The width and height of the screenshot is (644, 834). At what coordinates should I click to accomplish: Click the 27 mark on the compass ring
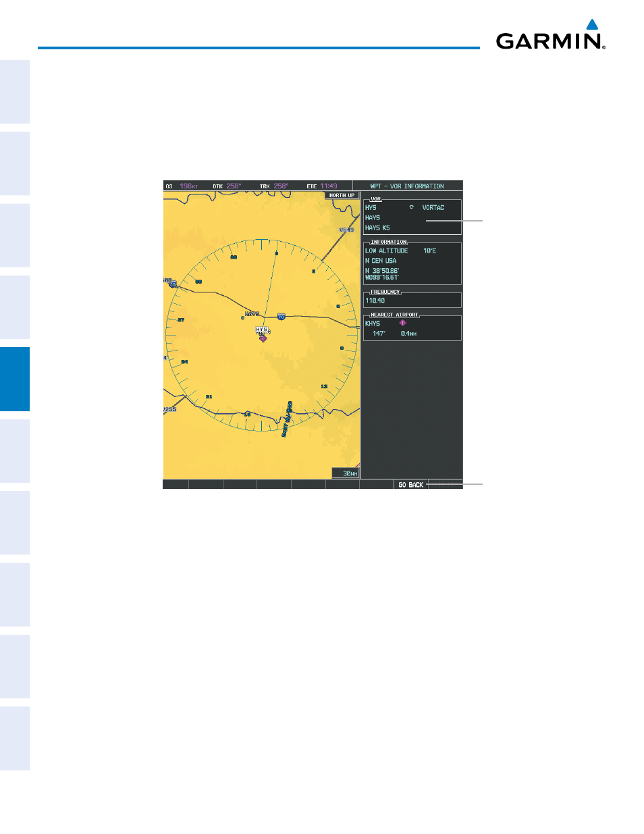[181, 320]
